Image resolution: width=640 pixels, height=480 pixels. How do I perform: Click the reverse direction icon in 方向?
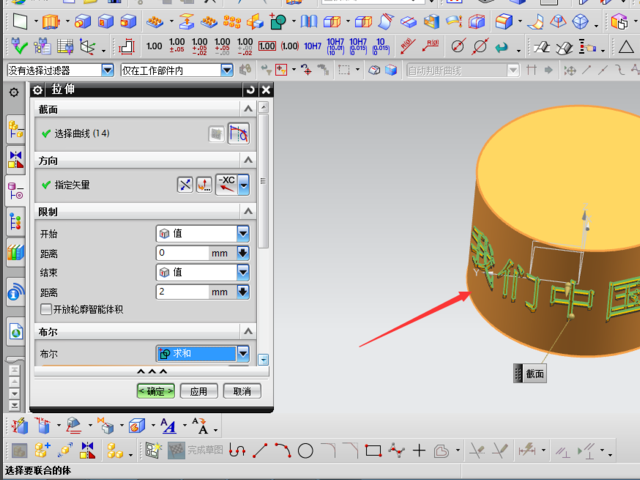185,184
